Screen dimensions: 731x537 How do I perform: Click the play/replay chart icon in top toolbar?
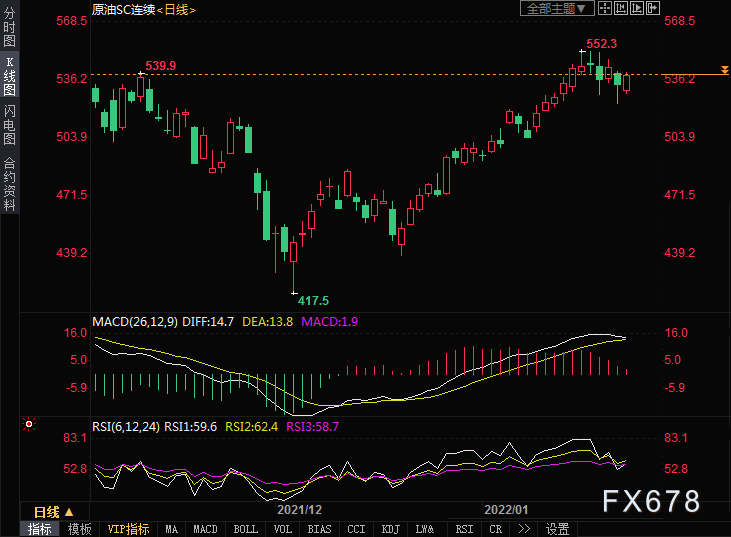click(x=638, y=9)
